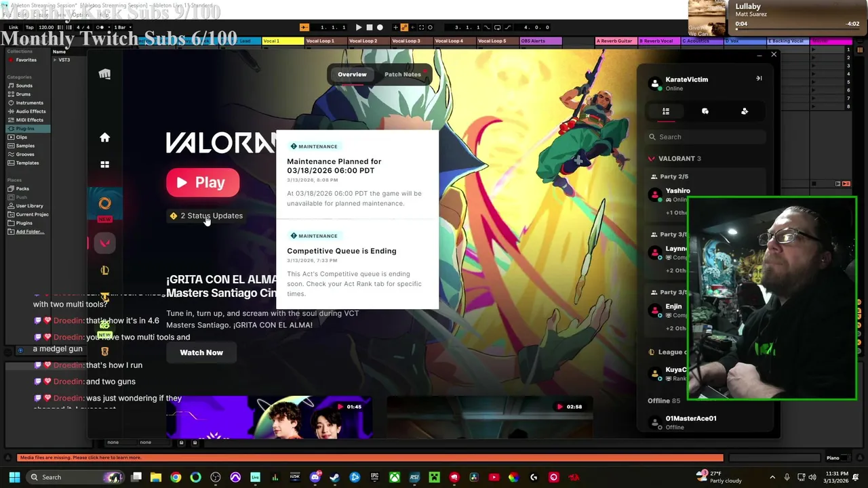Collapse the social panel with the arrow icon

tap(759, 79)
